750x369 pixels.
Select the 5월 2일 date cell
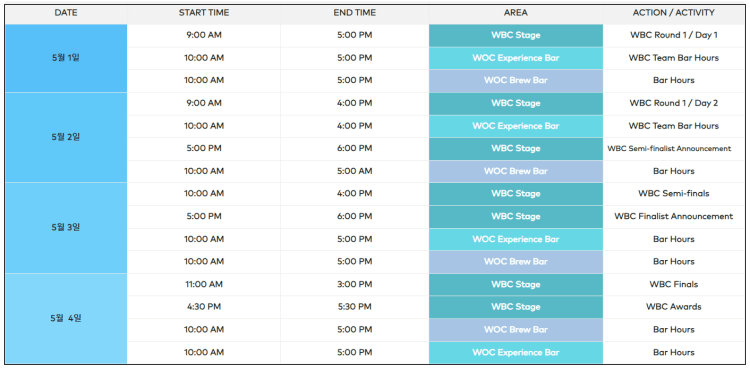pos(66,137)
